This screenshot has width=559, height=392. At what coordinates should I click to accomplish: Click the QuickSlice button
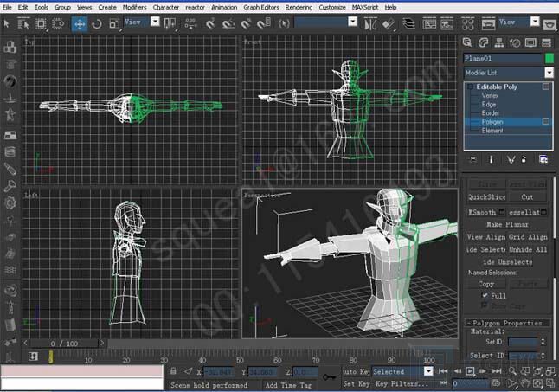486,197
